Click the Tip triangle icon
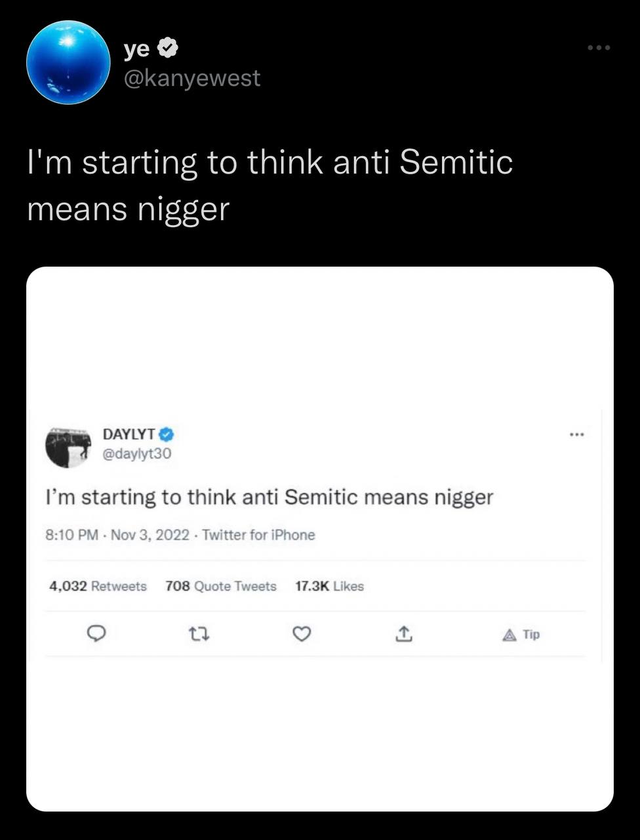 (x=510, y=635)
